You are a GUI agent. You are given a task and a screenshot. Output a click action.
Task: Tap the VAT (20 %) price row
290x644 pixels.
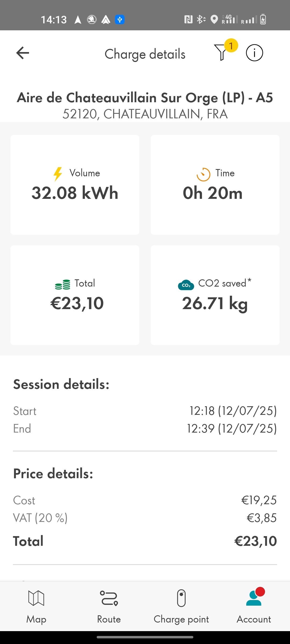pyautogui.click(x=145, y=518)
